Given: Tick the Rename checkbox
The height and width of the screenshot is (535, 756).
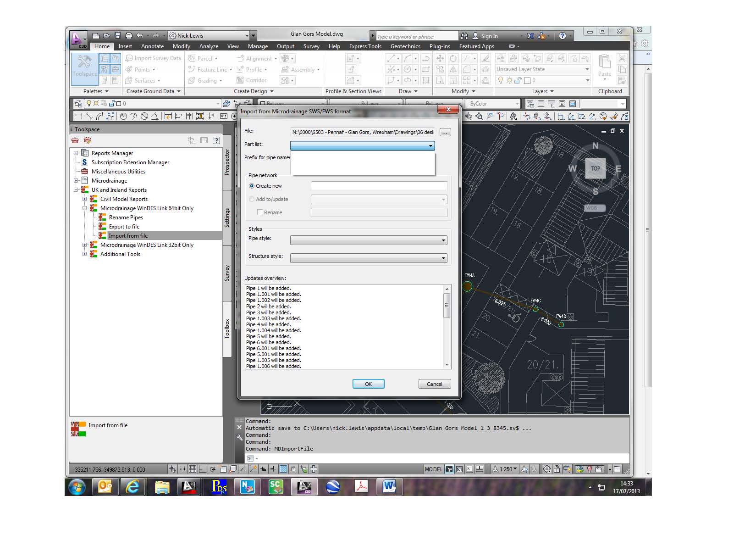Looking at the screenshot, I should tap(260, 212).
